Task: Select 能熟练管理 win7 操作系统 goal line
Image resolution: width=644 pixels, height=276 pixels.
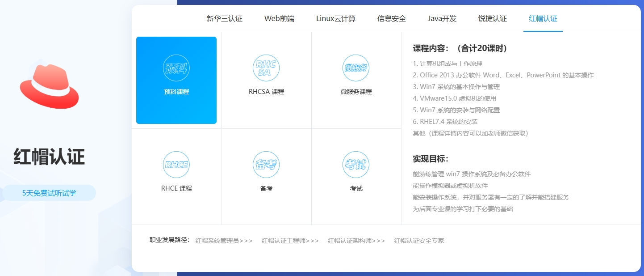Action: point(472,174)
